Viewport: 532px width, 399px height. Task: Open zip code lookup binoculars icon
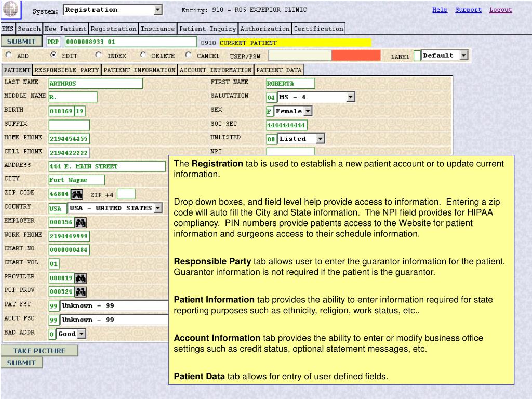[77, 194]
